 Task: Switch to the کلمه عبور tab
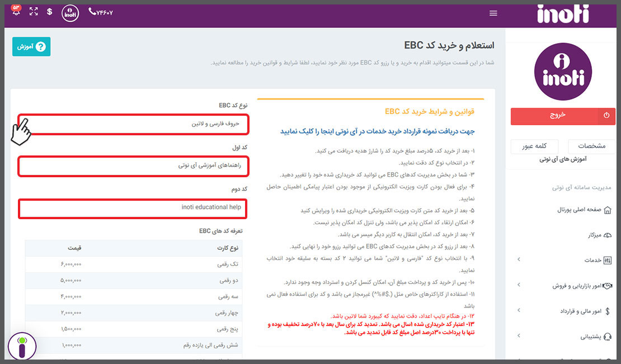coord(534,146)
